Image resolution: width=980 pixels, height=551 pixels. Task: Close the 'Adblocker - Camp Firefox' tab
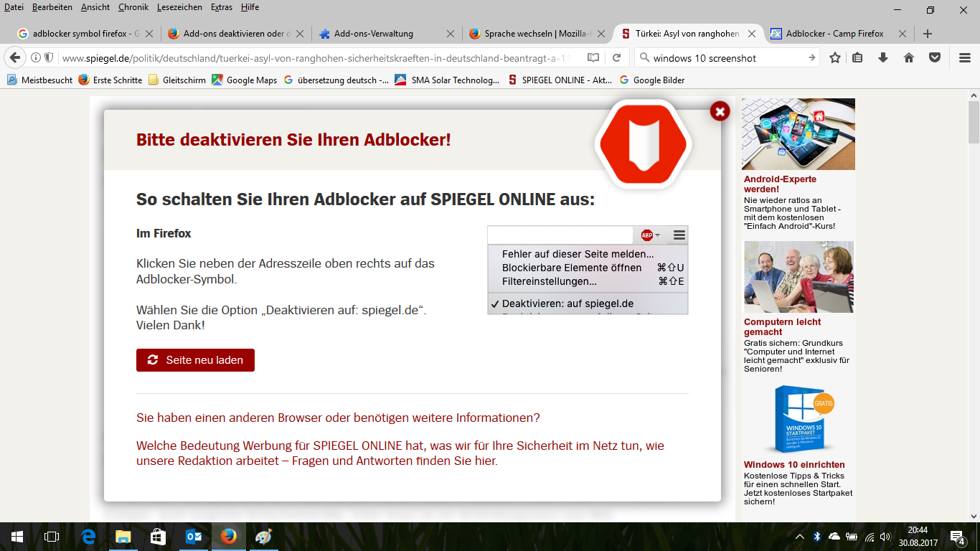coord(903,34)
